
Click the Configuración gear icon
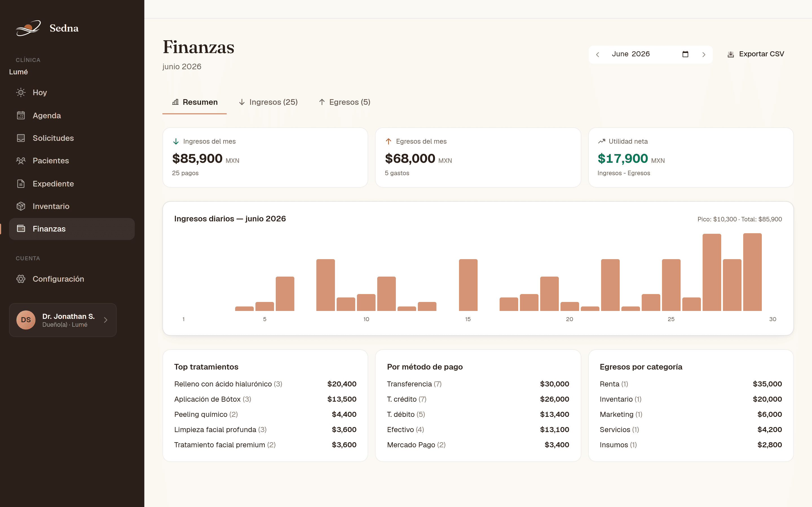[x=21, y=279]
